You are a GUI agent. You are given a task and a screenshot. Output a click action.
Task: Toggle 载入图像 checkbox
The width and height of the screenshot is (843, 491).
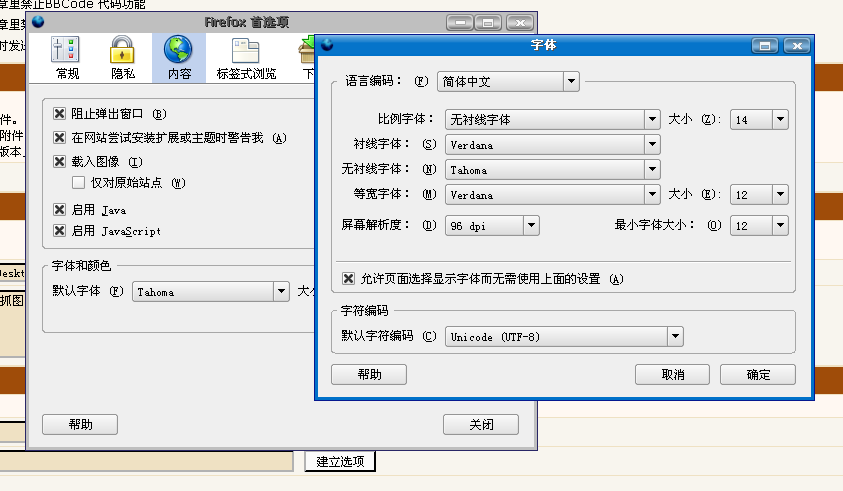pos(60,161)
